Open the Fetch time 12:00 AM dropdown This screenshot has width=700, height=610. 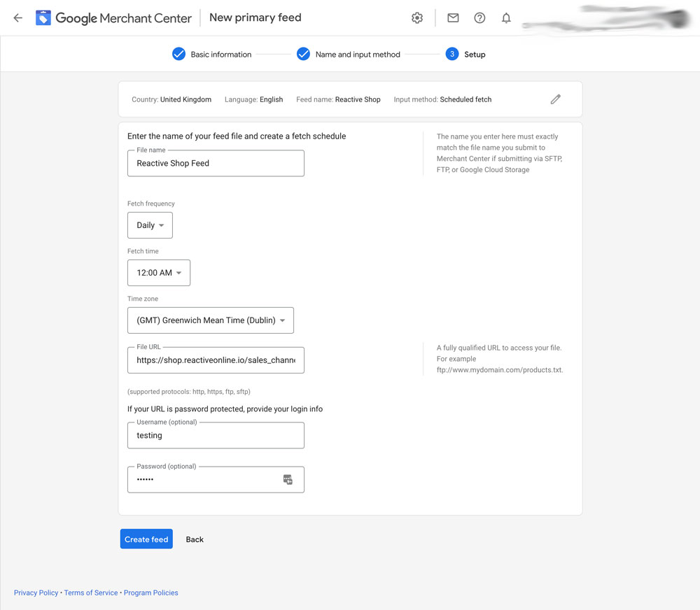(159, 273)
